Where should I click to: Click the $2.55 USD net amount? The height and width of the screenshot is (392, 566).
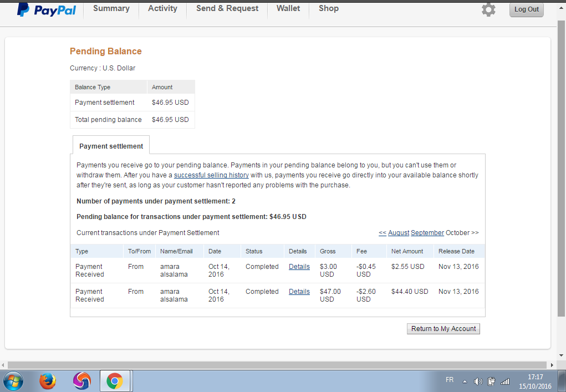[x=407, y=266]
